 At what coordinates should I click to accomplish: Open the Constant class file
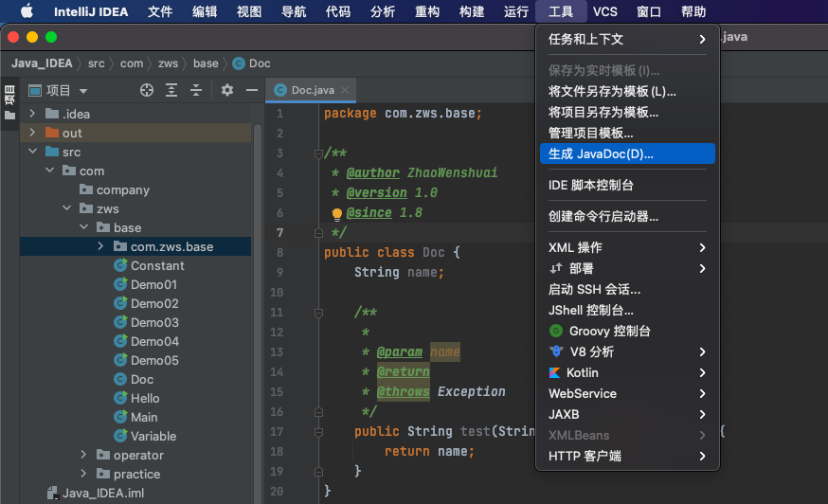pos(157,265)
